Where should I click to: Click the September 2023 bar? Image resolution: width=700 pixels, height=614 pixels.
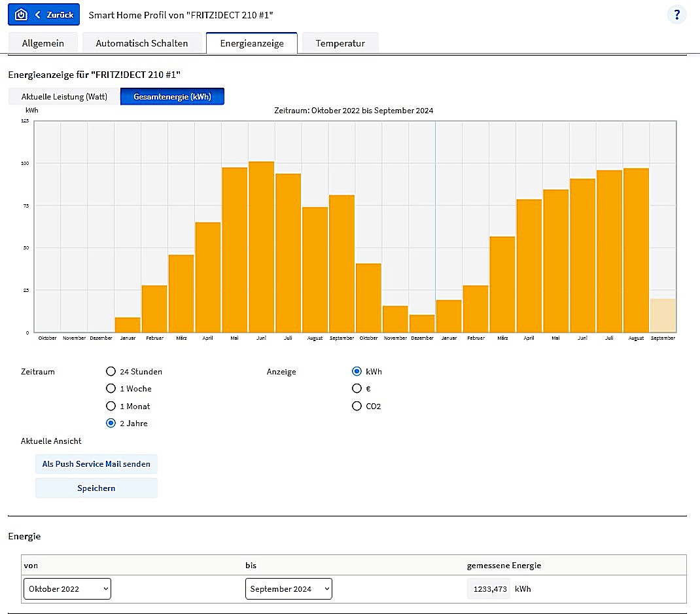[341, 264]
